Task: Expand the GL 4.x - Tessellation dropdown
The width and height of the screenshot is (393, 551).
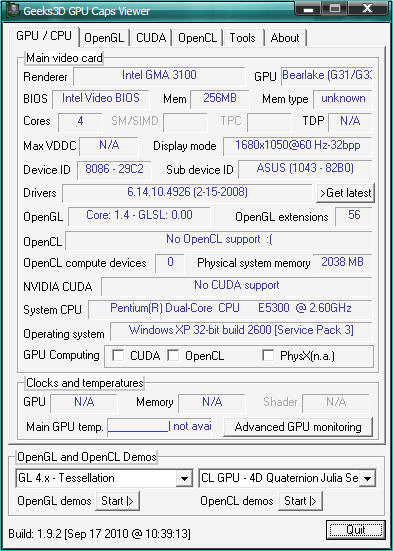Action: pyautogui.click(x=184, y=479)
